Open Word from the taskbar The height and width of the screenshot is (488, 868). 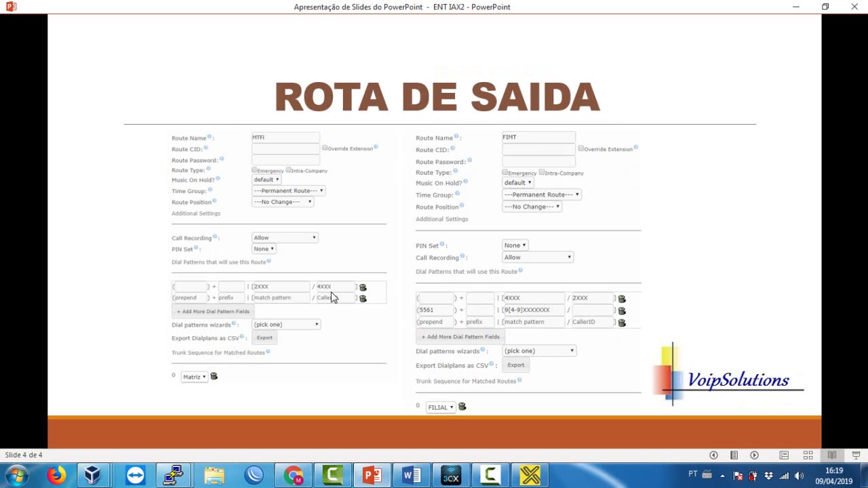pos(412,476)
